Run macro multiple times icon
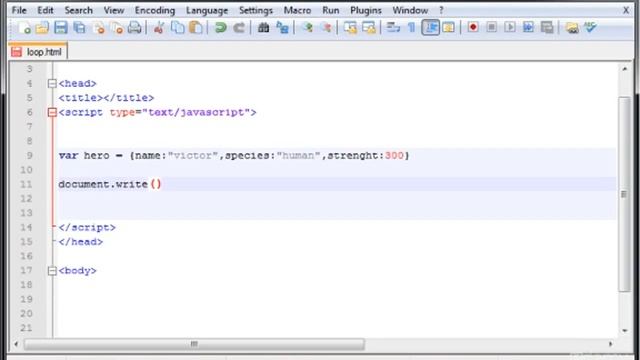Image resolution: width=640 pixels, height=360 pixels. pyautogui.click(x=529, y=27)
